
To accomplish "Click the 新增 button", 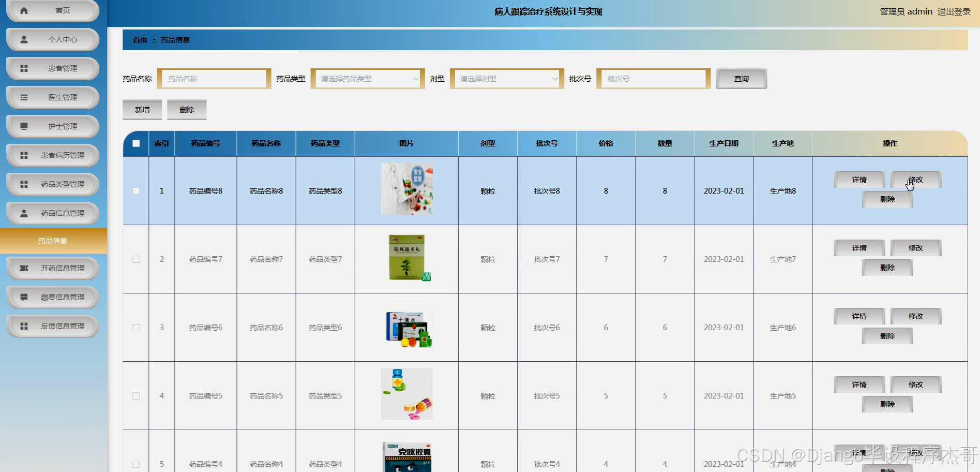I will (142, 110).
